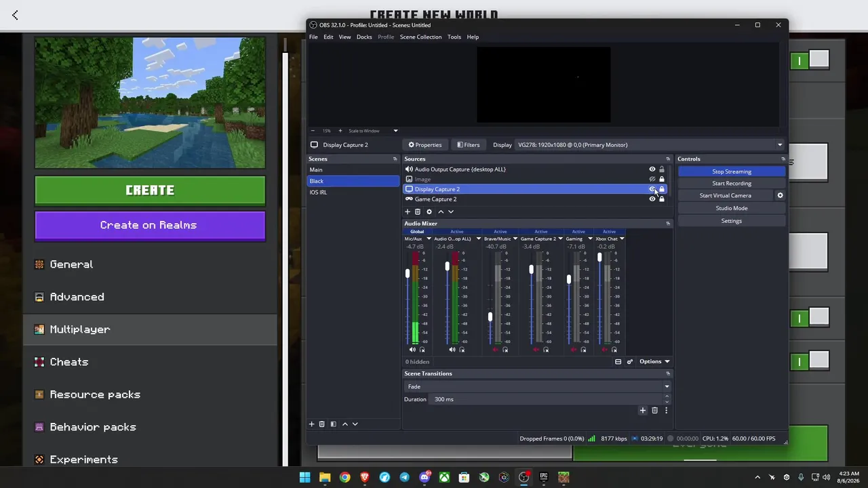Open source properties gear below the Sources list
This screenshot has width=868, height=488.
click(x=429, y=211)
